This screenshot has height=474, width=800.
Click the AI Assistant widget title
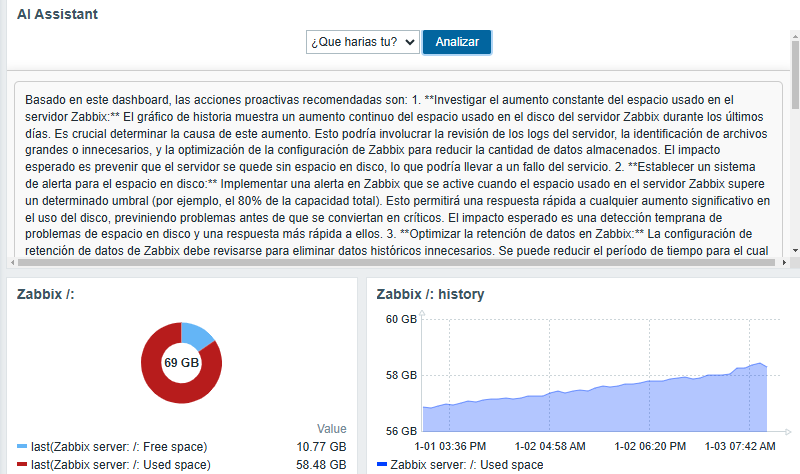[57, 14]
